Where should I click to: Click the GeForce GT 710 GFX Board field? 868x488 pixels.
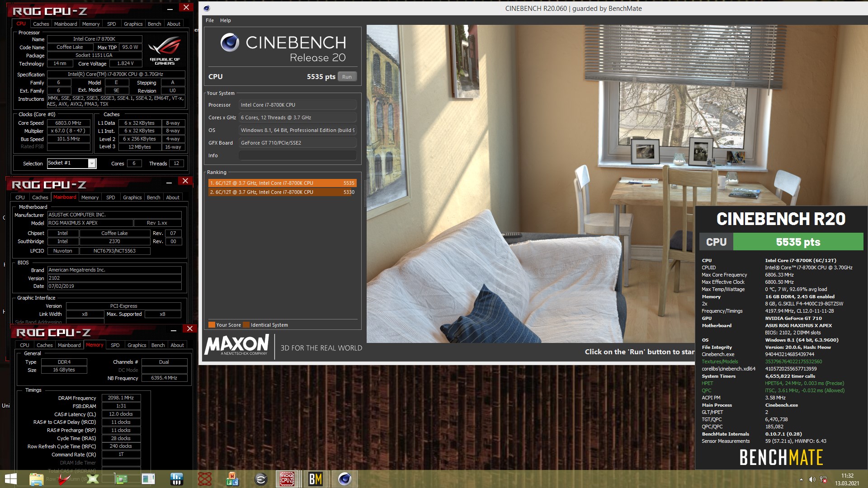click(x=297, y=143)
